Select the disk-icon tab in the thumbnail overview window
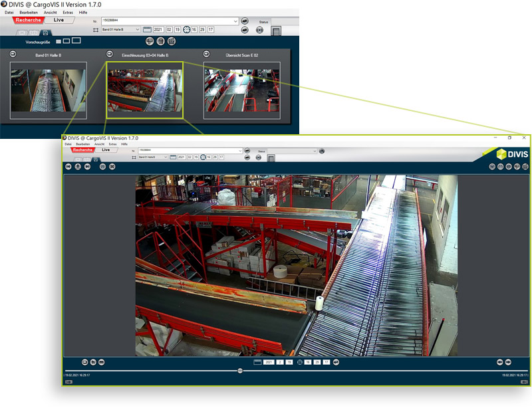532x412 pixels. pos(45,33)
